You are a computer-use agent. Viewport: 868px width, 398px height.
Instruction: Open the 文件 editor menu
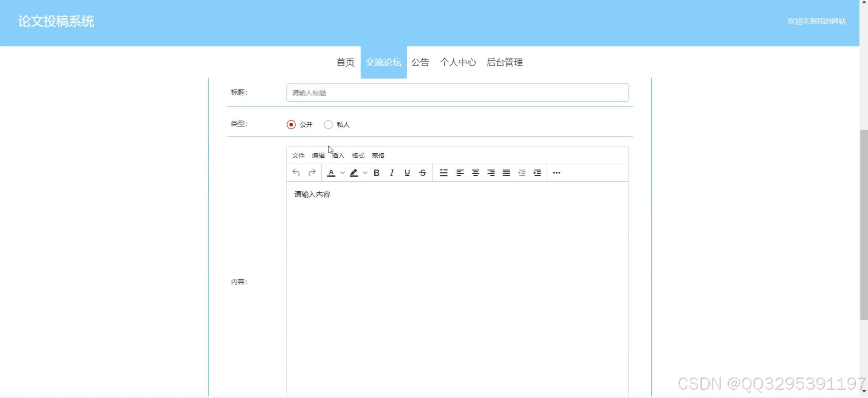click(x=298, y=156)
